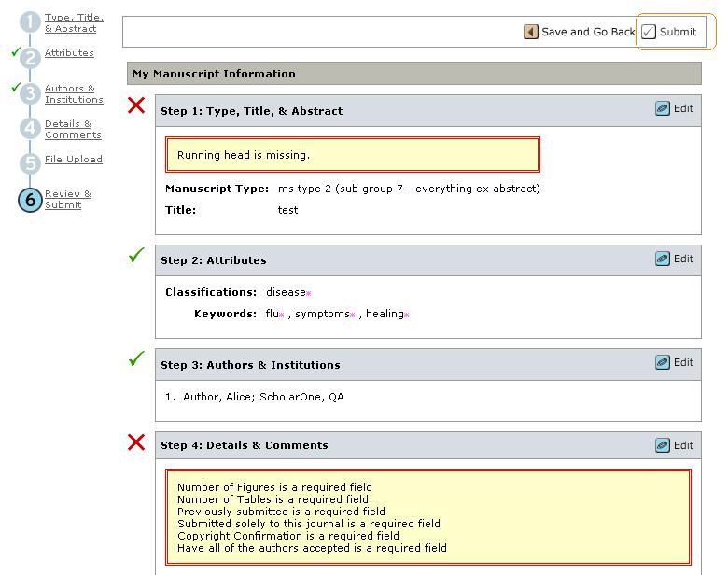Click step 5 circle in sidebar
Viewport: 728px width, 575px height.
pos(30,164)
